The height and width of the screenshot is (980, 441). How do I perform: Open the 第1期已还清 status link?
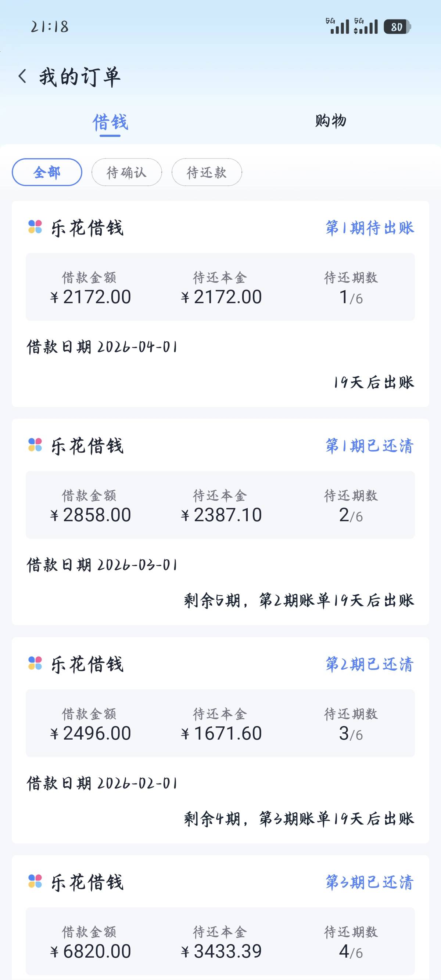point(369,446)
